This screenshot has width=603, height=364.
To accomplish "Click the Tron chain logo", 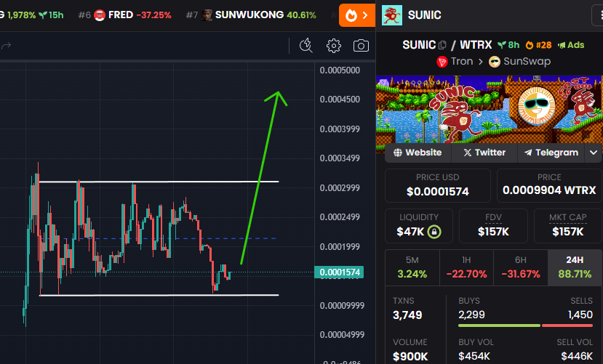I will [x=442, y=62].
